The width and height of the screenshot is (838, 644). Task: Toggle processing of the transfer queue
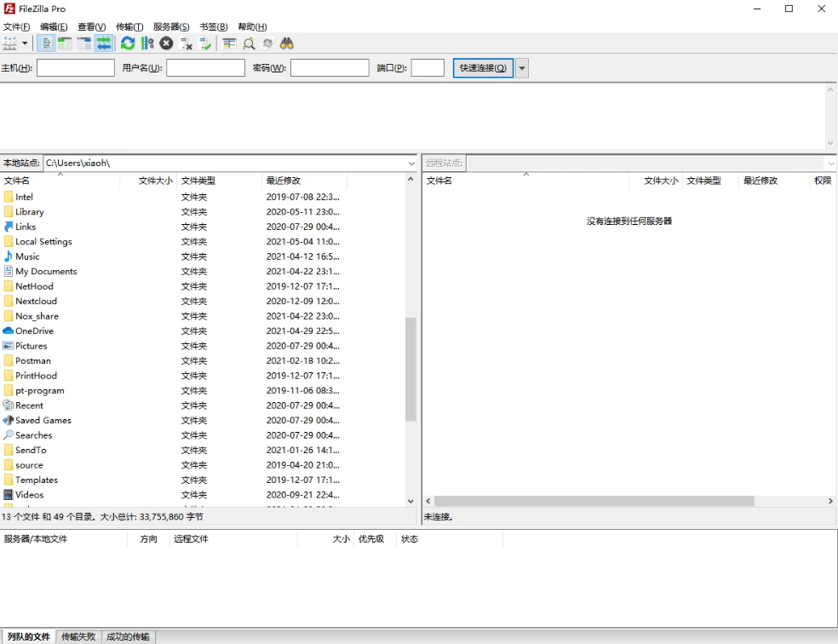click(147, 43)
